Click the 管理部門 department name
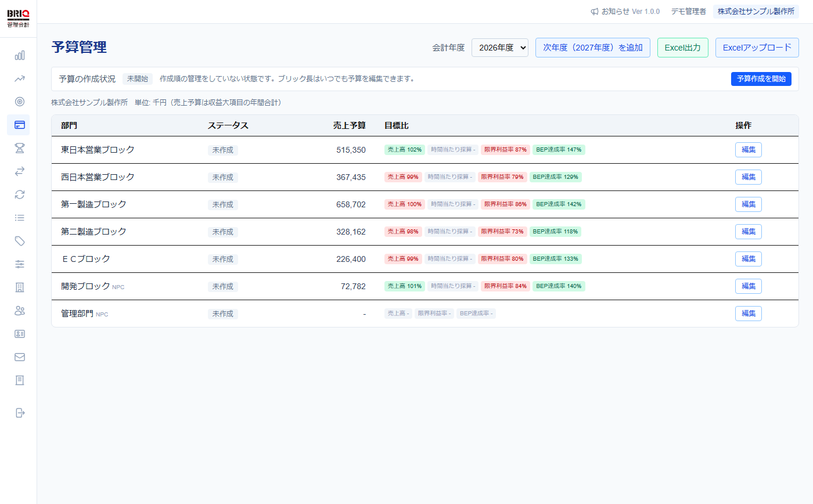This screenshot has height=504, width=813. [x=77, y=314]
